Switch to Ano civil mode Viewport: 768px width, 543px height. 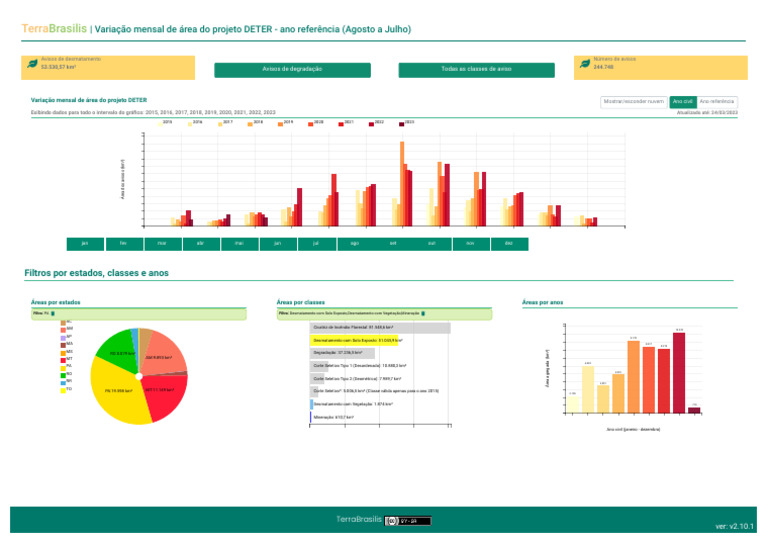[x=682, y=102]
